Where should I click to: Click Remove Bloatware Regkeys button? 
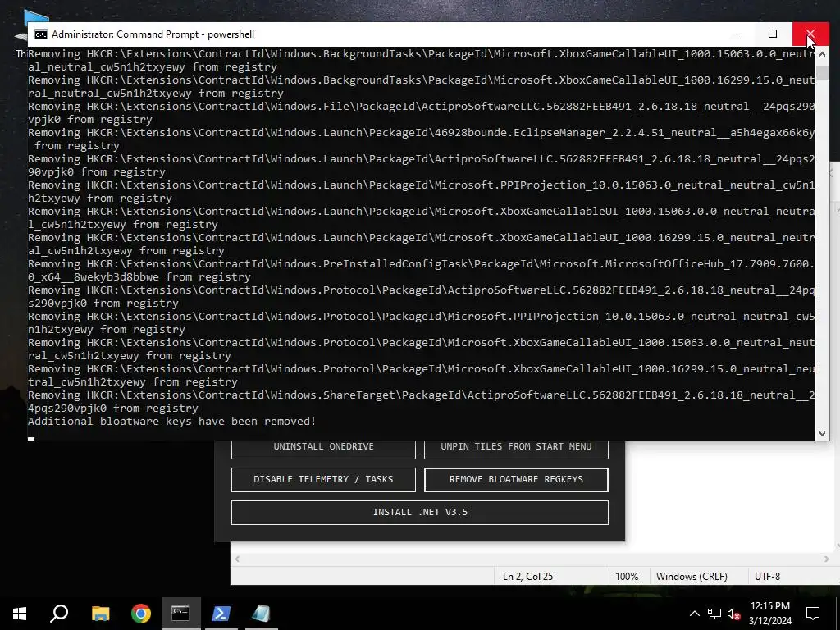coord(516,479)
